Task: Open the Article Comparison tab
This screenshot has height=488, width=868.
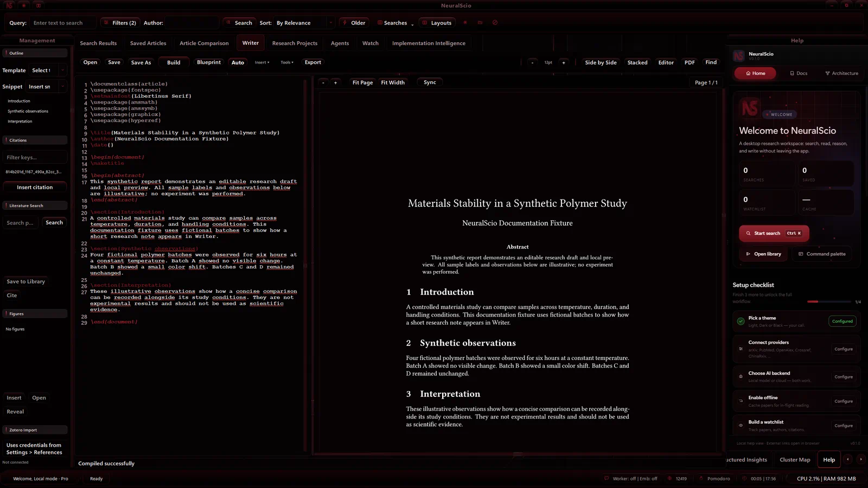Action: pos(204,43)
